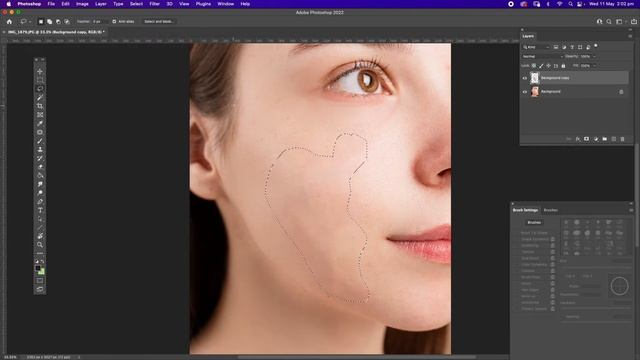Delete the layer with the trash icon
Image resolution: width=640 pixels, height=360 pixels.
coord(622,139)
